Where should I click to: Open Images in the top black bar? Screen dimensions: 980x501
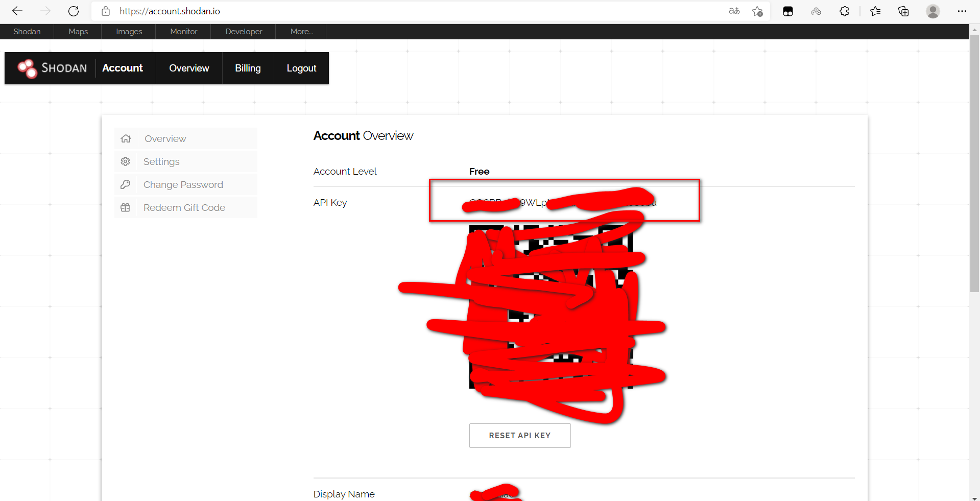click(x=129, y=31)
